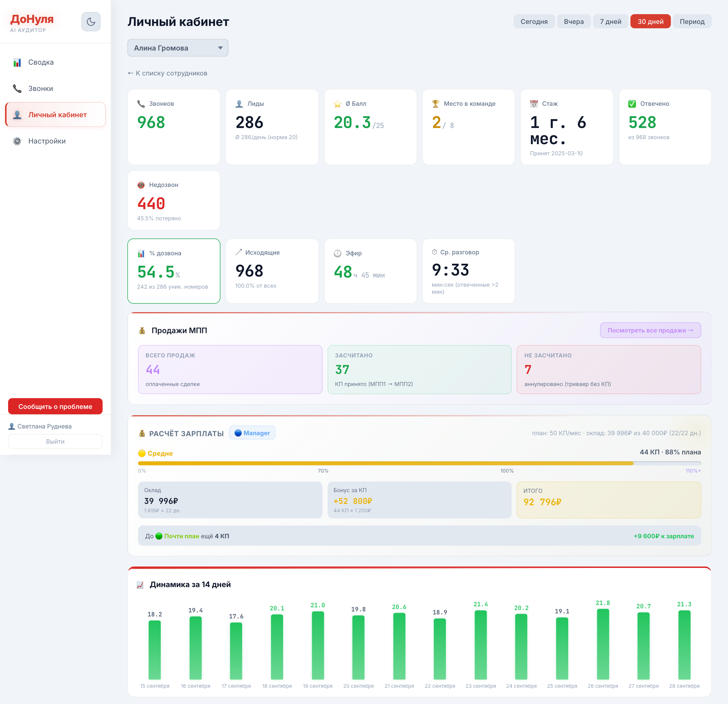Click the chart icon beside Динамика за 14 дней
The height and width of the screenshot is (704, 728).
click(141, 585)
